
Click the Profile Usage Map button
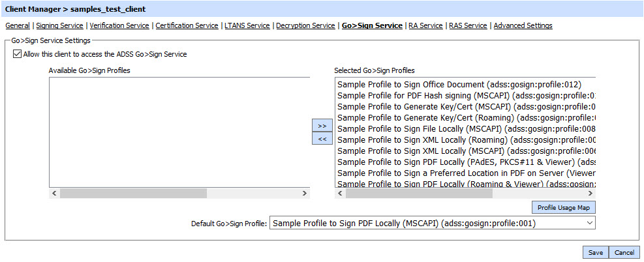click(x=563, y=207)
